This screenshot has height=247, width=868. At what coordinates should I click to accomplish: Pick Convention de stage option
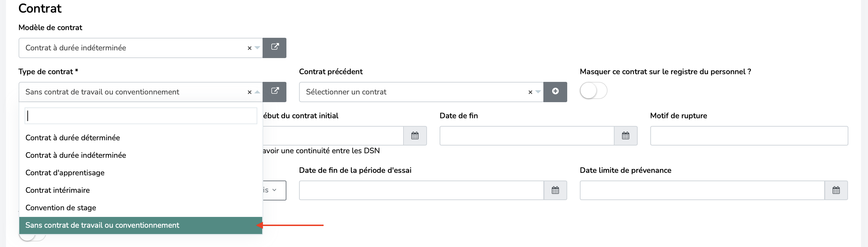pyautogui.click(x=61, y=207)
